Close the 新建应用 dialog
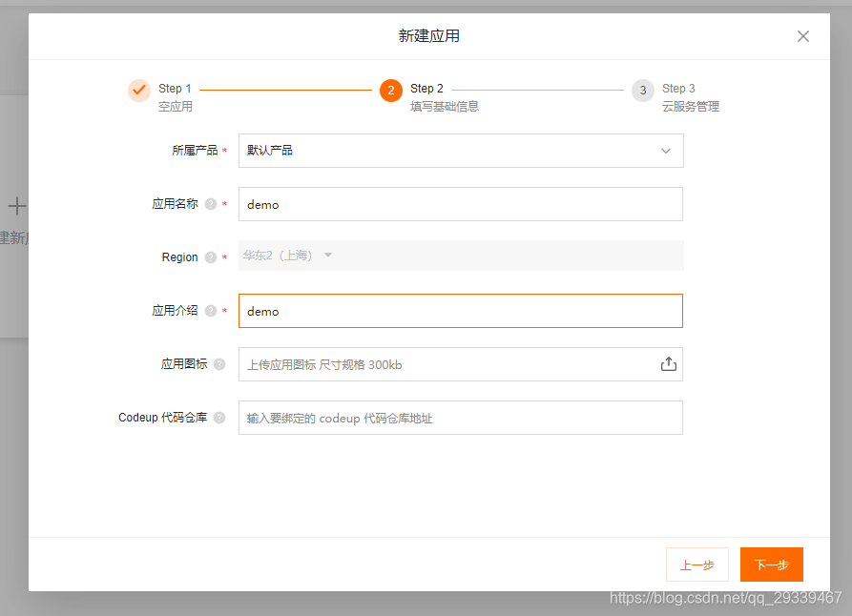The width and height of the screenshot is (852, 616). pyautogui.click(x=803, y=36)
